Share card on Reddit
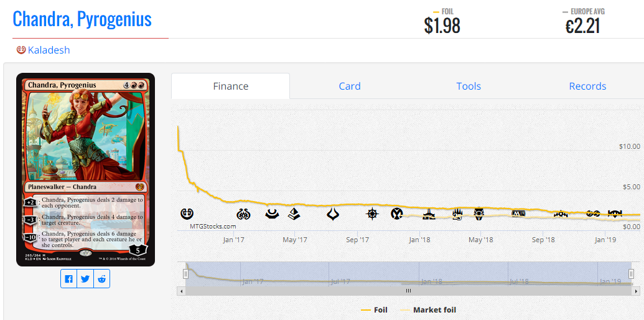Viewport: 644px width, 320px height. coord(101,279)
